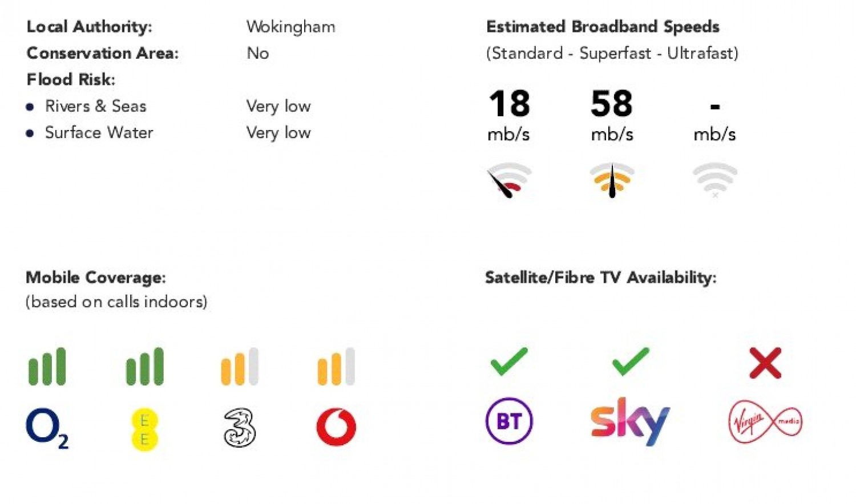Click the orange signal bars above Vodafone
This screenshot has width=856, height=504.
[336, 367]
